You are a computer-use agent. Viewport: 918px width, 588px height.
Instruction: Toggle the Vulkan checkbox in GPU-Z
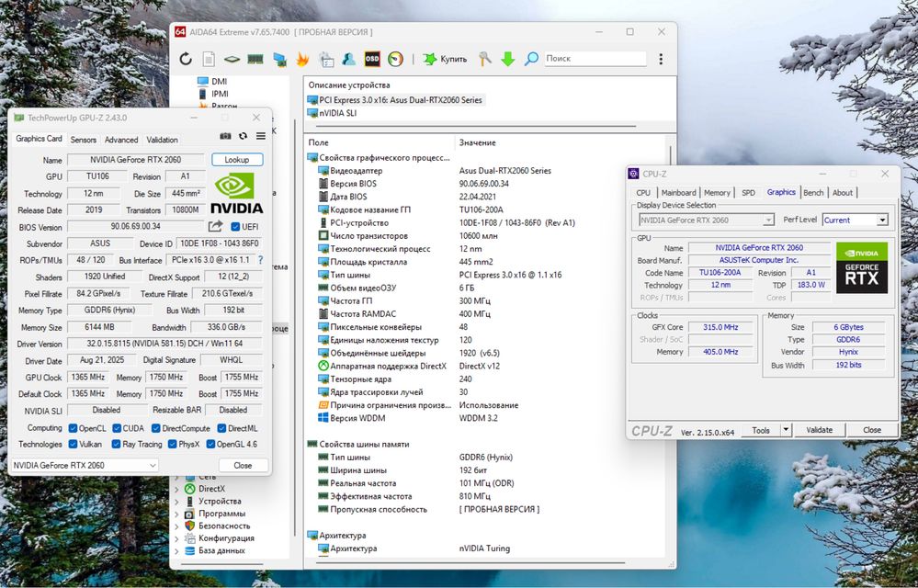73,444
